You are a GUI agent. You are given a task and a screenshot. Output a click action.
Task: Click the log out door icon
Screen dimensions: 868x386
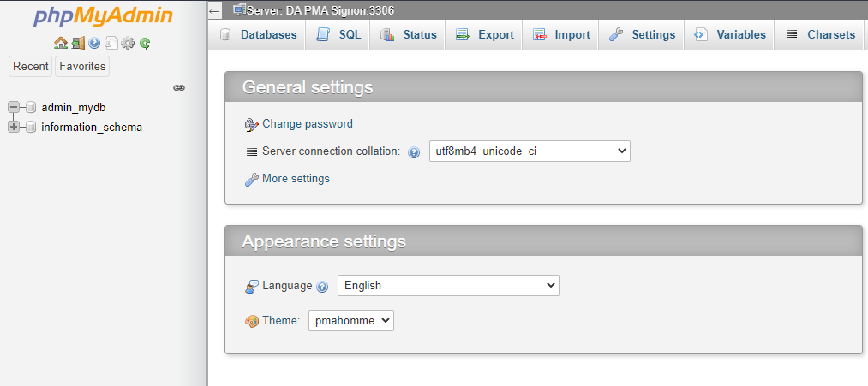78,43
